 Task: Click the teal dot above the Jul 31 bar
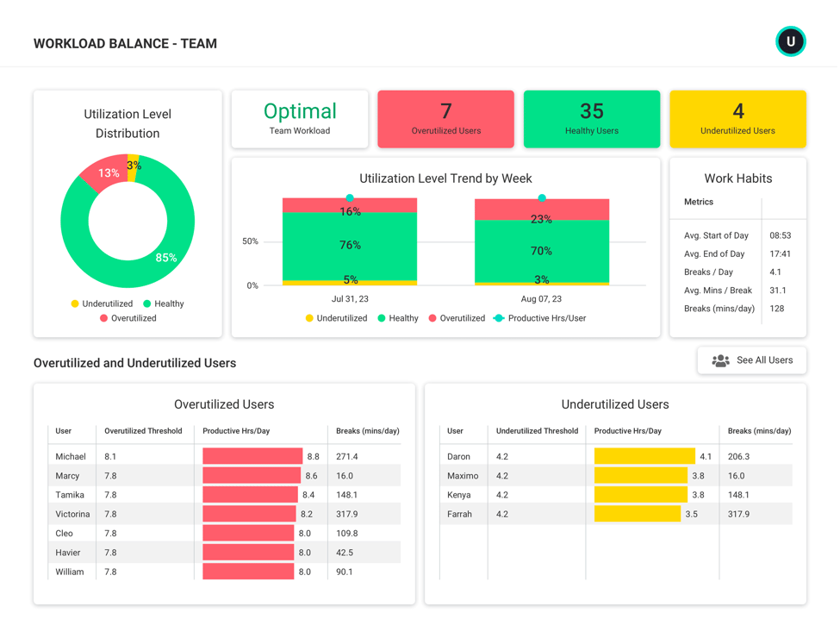pos(349,197)
